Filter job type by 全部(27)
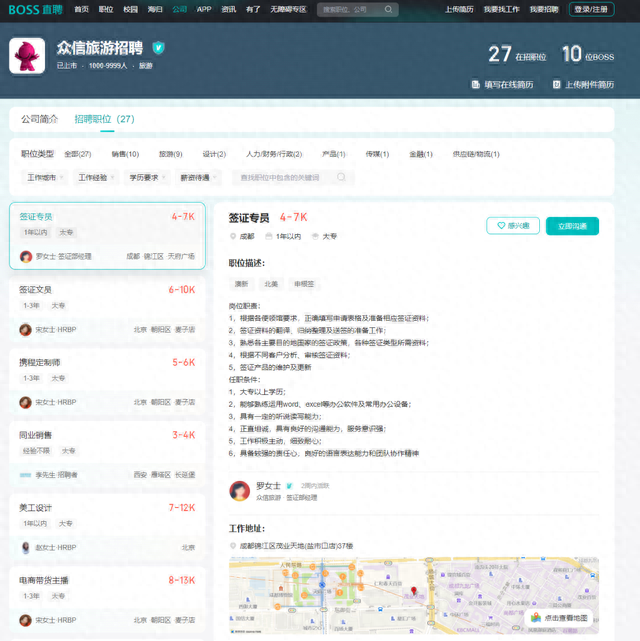This screenshot has height=641, width=640. [x=78, y=154]
